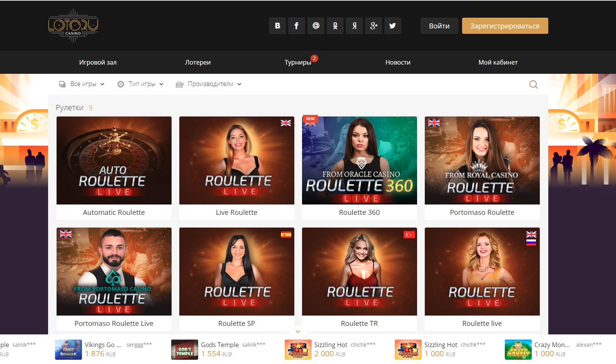The height and width of the screenshot is (364, 616).
Task: Select Gods Temple in the winners ticker
Action: pyautogui.click(x=220, y=345)
